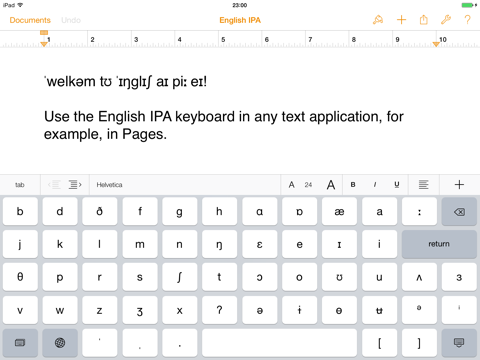
Task: Toggle Italic formatting
Action: pos(375,184)
